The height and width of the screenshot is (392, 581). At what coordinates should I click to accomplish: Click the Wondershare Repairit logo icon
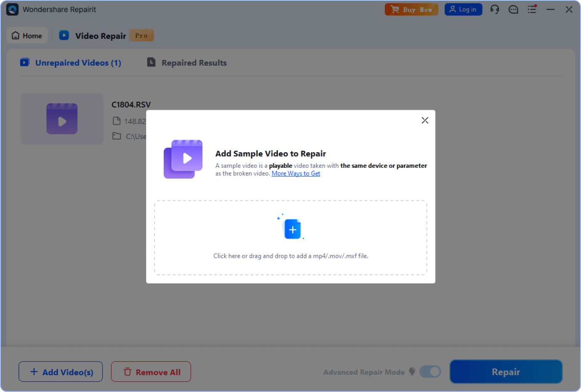[x=12, y=9]
